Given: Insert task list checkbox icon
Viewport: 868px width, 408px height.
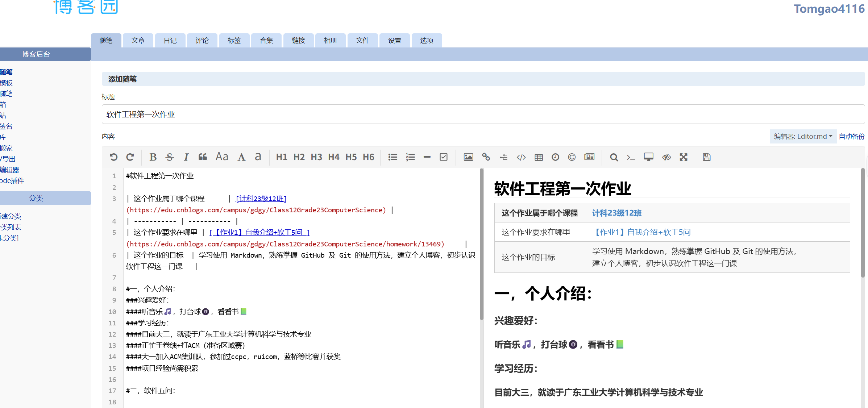Looking at the screenshot, I should pyautogui.click(x=444, y=157).
